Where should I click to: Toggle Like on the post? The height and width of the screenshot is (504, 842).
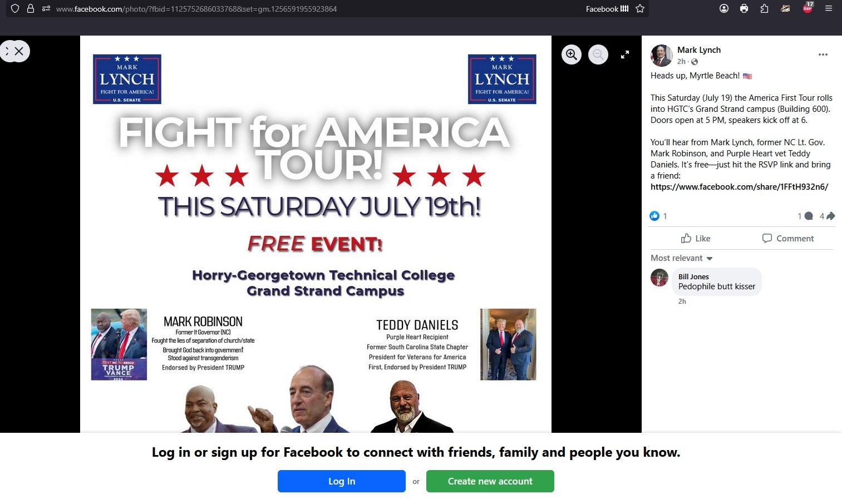coord(696,238)
